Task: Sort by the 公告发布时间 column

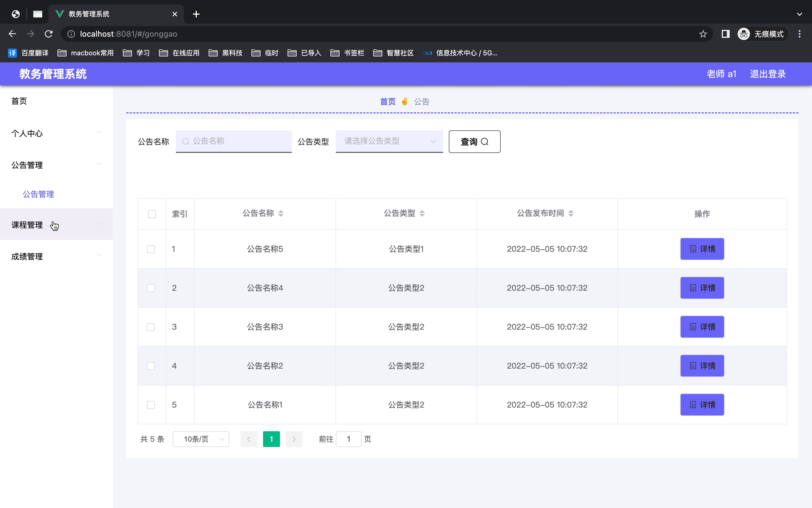Action: (571, 213)
